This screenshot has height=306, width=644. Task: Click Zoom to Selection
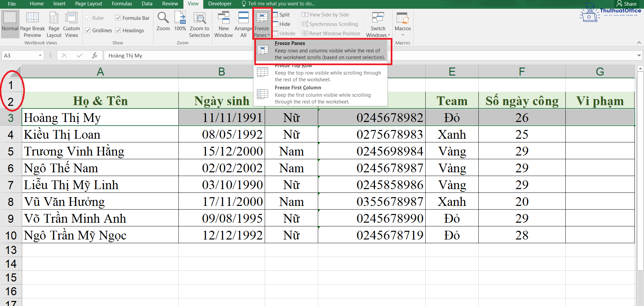point(199,24)
